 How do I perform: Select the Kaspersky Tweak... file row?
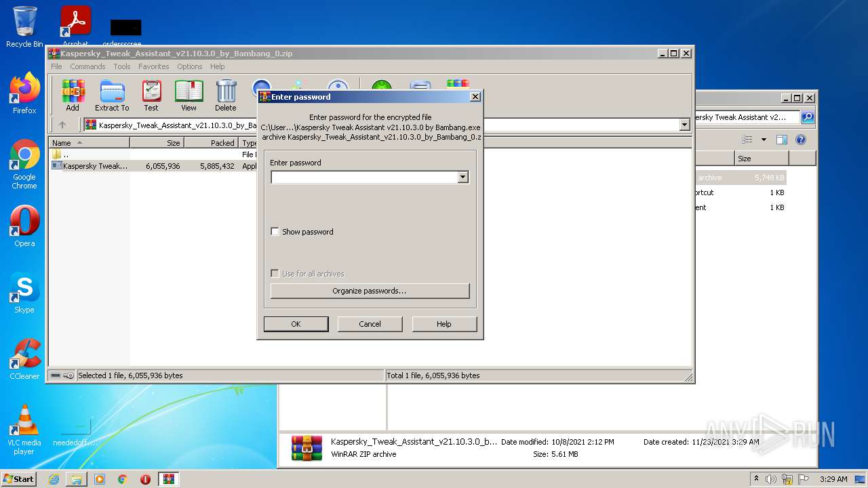point(153,165)
